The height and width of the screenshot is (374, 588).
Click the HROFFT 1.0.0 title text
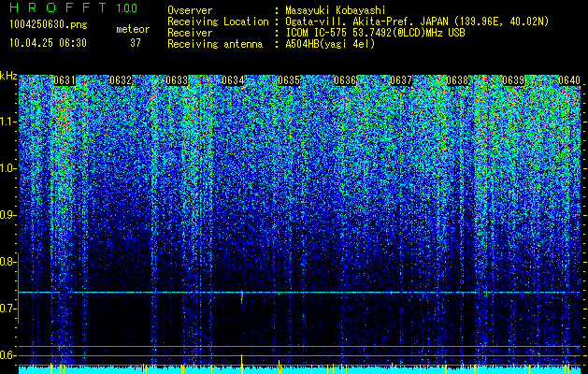coord(73,7)
